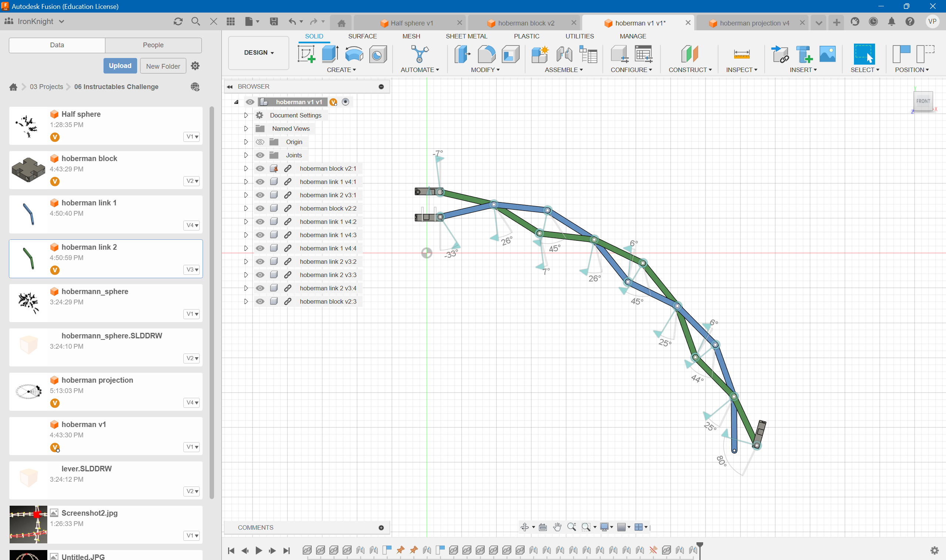This screenshot has height=560, width=946.
Task: Click the Refresh data icon
Action: click(x=178, y=21)
